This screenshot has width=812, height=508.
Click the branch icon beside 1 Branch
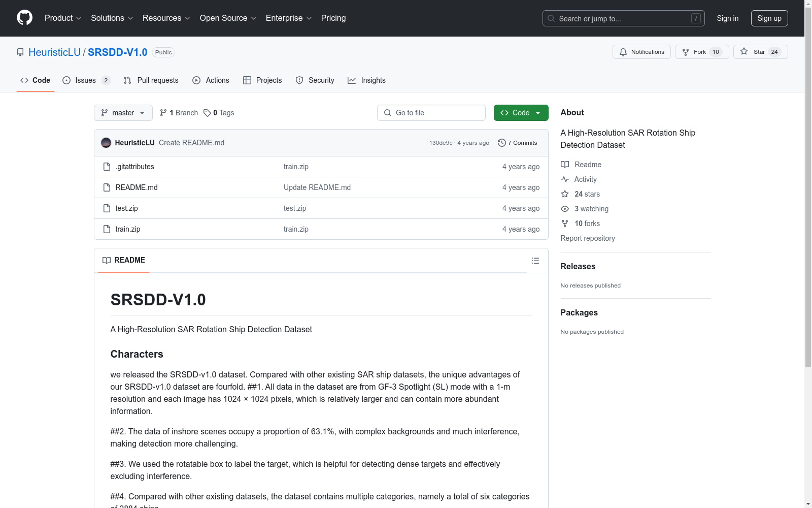[163, 113]
